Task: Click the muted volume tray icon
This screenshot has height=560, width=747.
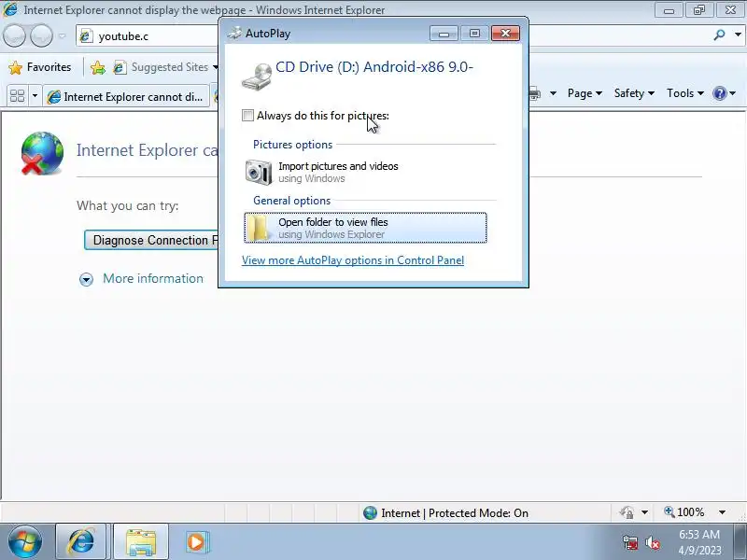Action: pyautogui.click(x=652, y=542)
